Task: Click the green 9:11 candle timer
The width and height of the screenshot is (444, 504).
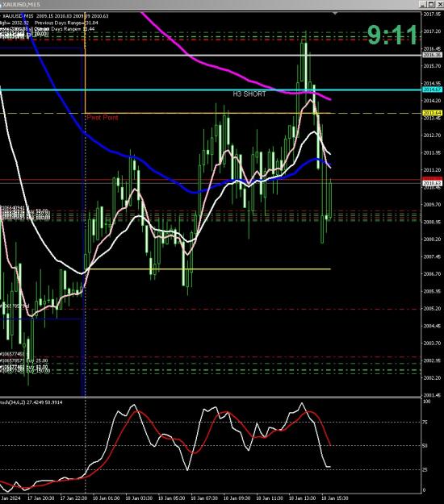Action: coord(392,35)
